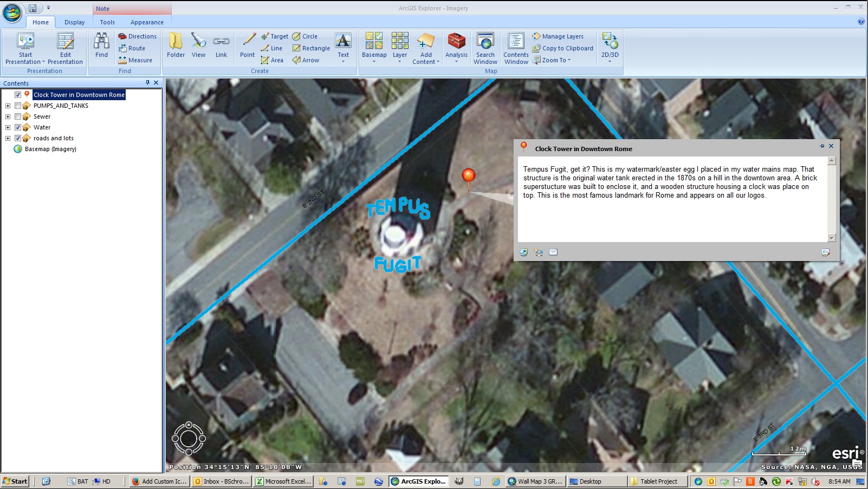Open the Display ribbon tab
Screen dimensions: 868x489
(74, 22)
